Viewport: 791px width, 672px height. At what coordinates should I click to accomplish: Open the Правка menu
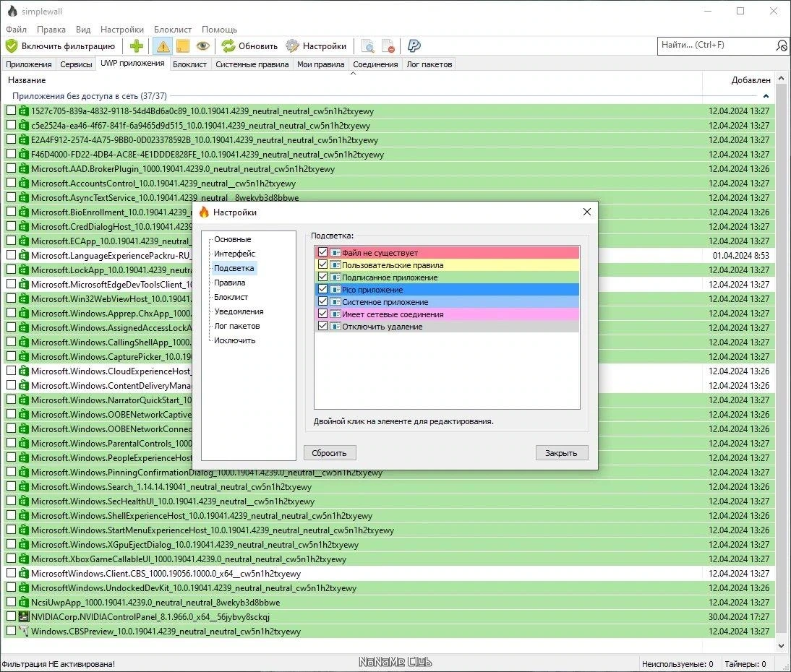[x=51, y=29]
